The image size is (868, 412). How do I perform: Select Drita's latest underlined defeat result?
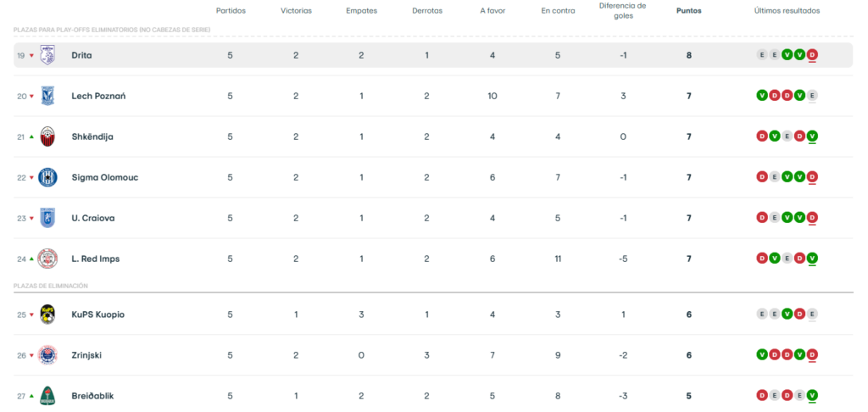pyautogui.click(x=812, y=55)
